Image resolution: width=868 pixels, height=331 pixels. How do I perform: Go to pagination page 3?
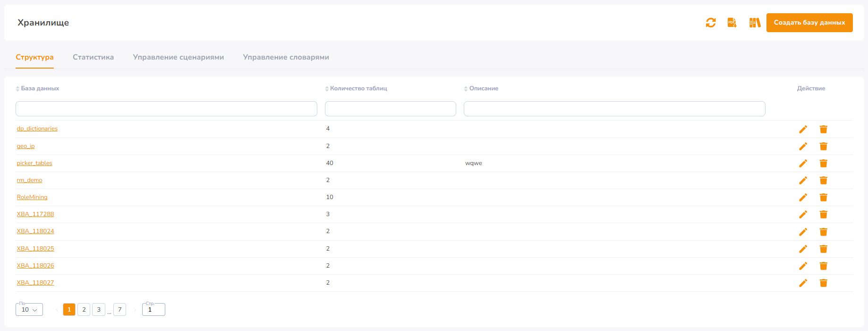[99, 310]
